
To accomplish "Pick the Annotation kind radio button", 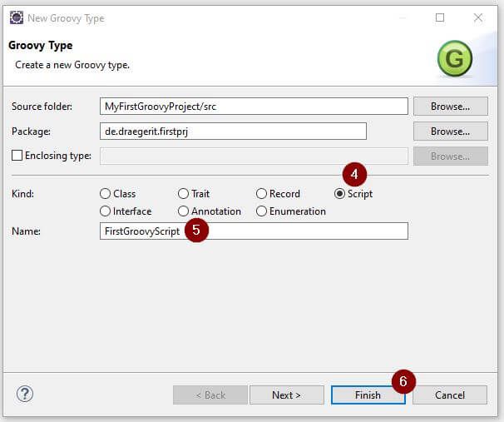I will [184, 211].
